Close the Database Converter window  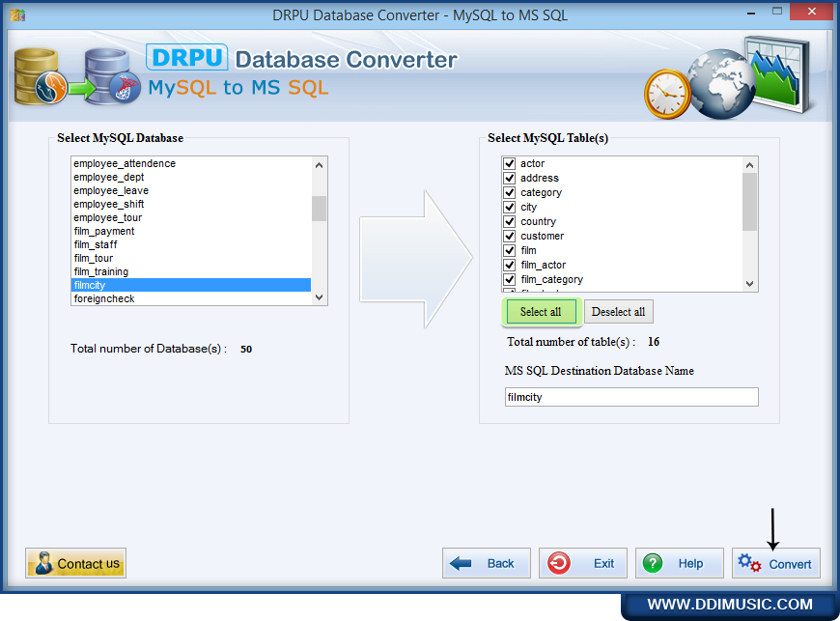click(812, 12)
